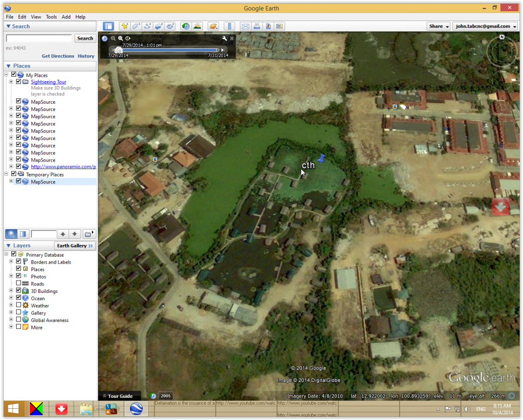523x420 pixels.
Task: Close the time slider panel
Action: (232, 38)
